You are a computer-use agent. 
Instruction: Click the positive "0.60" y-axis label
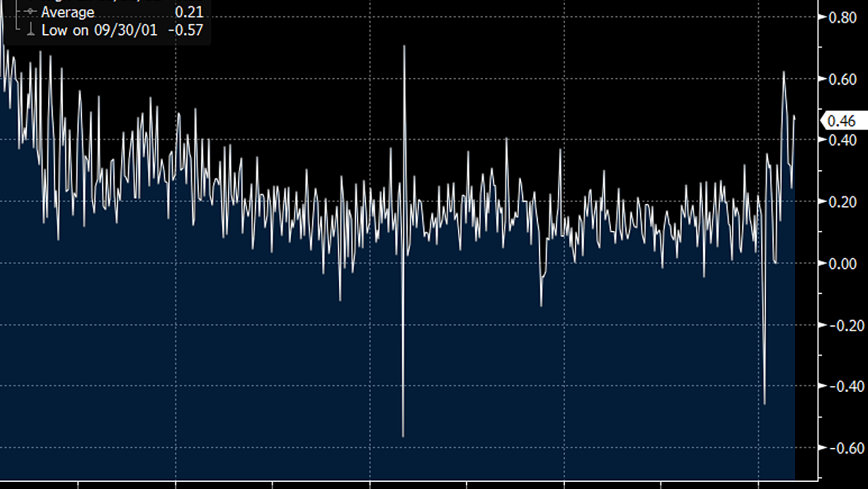coord(843,79)
